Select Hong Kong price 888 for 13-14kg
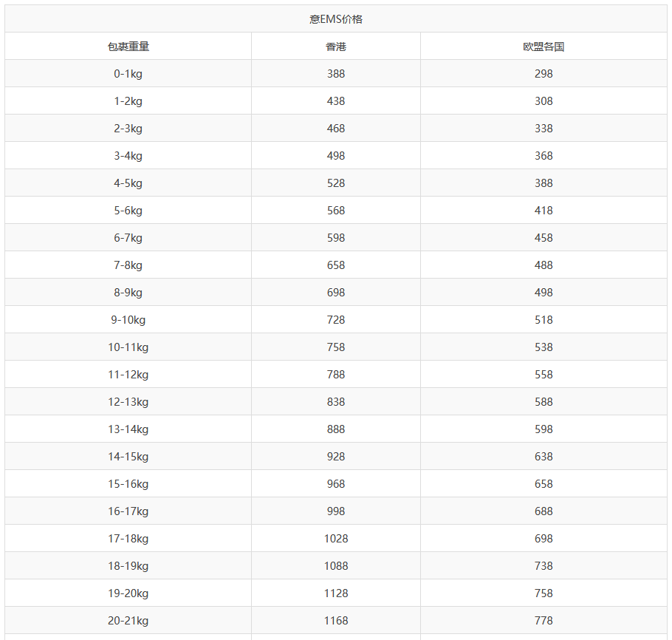 click(336, 429)
